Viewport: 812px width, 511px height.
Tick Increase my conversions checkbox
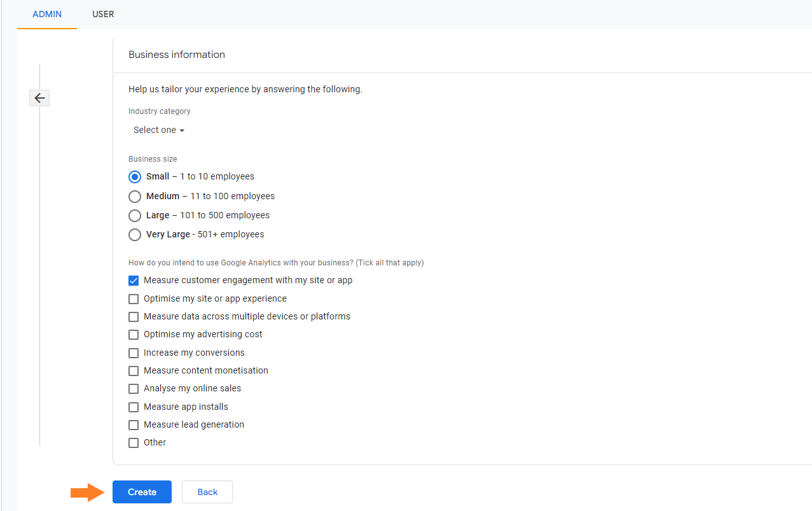(134, 353)
